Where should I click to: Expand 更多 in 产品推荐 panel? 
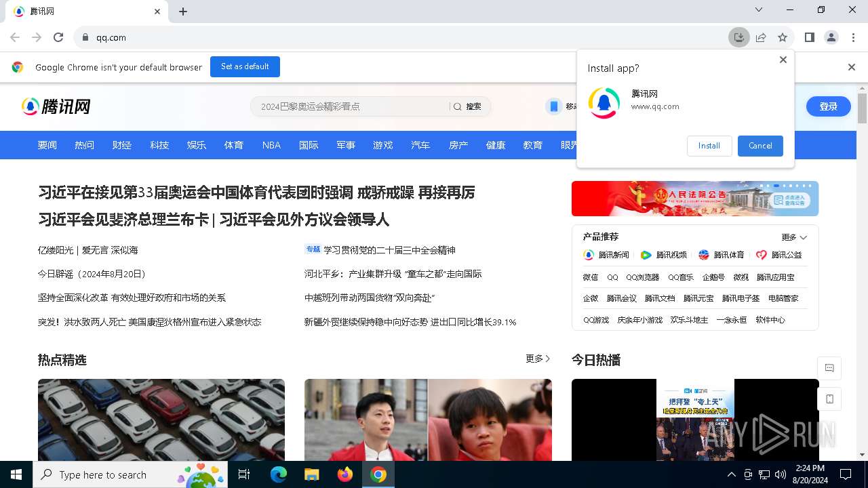point(794,237)
